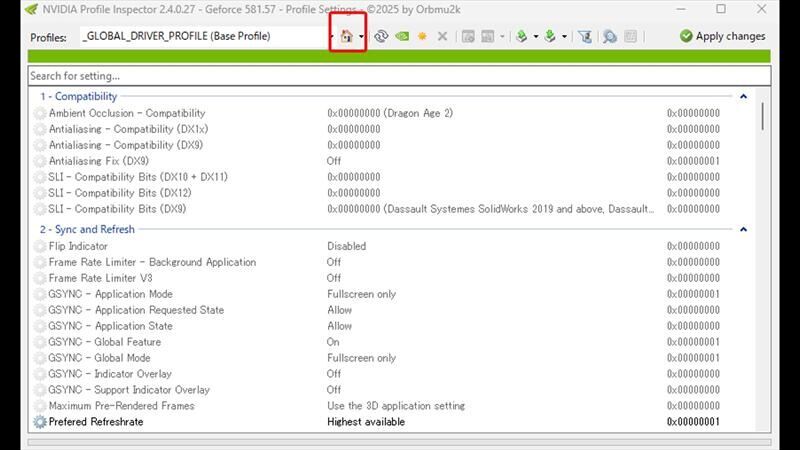Export profiles with the first green arrow icon
800x450 pixels.
(521, 36)
